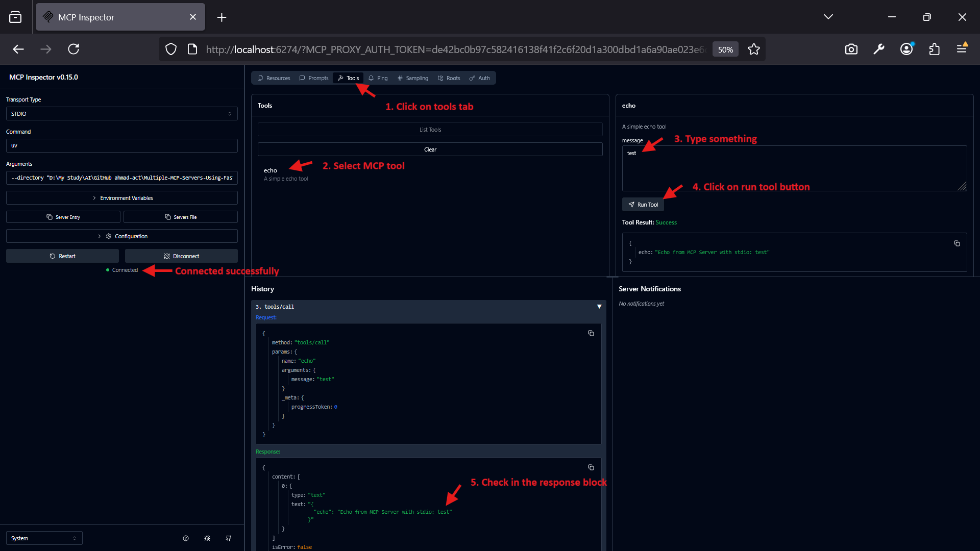Open recent browsing tab overview icon
980x551 pixels.
[15, 17]
